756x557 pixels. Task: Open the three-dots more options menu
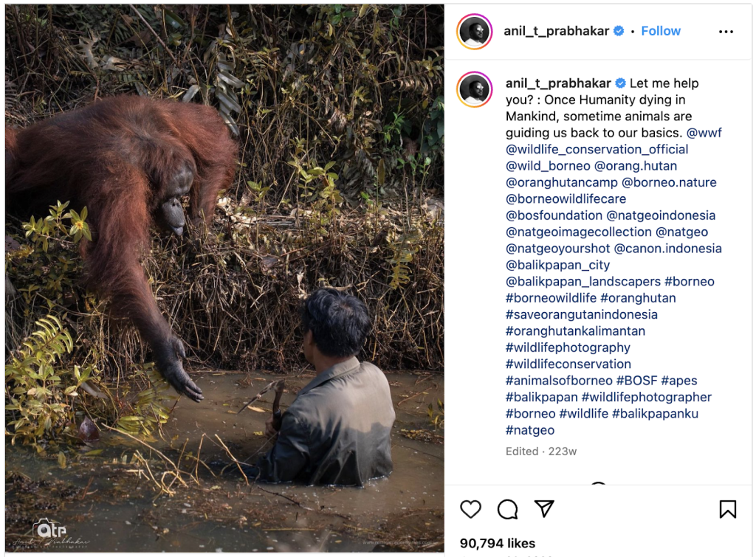point(726,32)
